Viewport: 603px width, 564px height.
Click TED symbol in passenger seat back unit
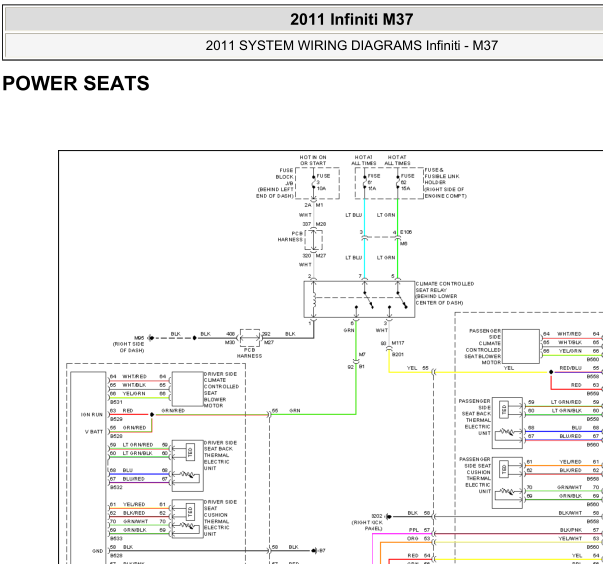click(504, 409)
